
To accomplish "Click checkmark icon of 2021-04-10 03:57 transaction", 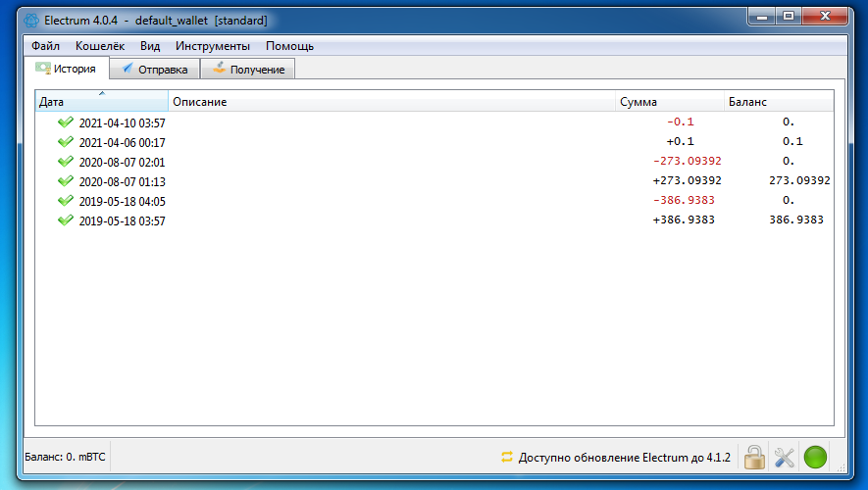I will (66, 122).
